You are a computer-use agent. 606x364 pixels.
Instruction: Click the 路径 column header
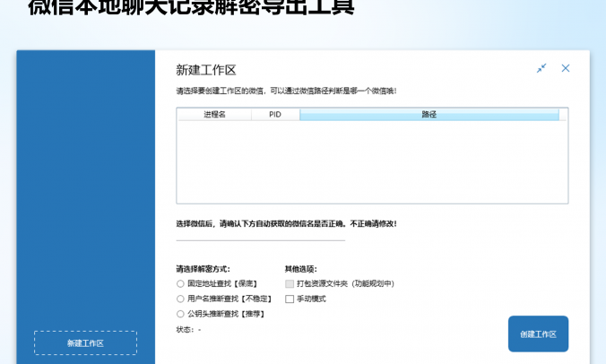pyautogui.click(x=429, y=115)
